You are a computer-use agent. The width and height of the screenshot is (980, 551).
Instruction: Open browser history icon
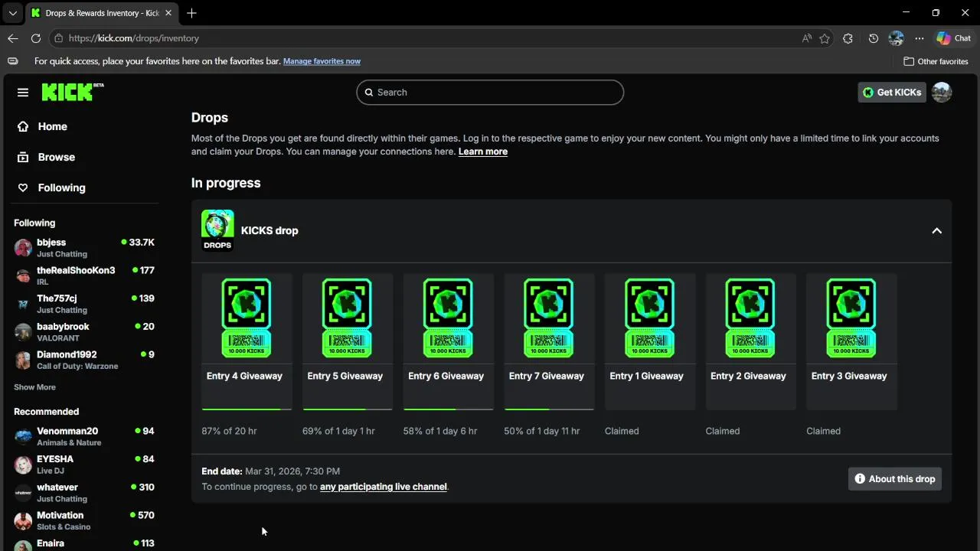tap(874, 38)
